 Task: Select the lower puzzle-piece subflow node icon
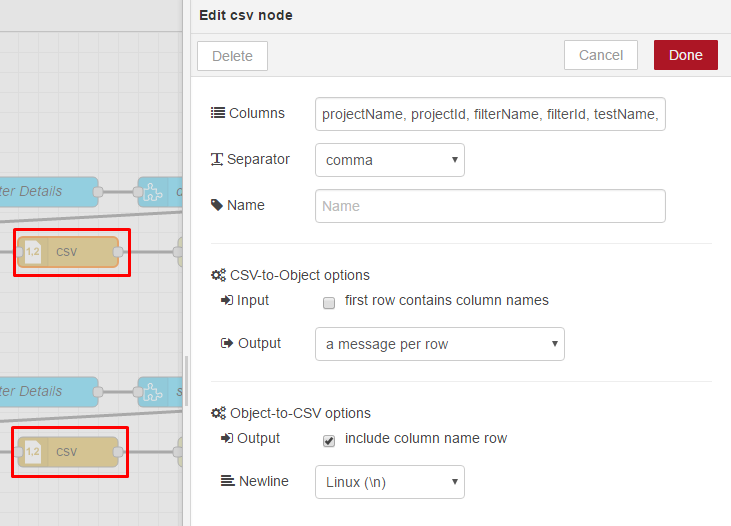pyautogui.click(x=152, y=392)
